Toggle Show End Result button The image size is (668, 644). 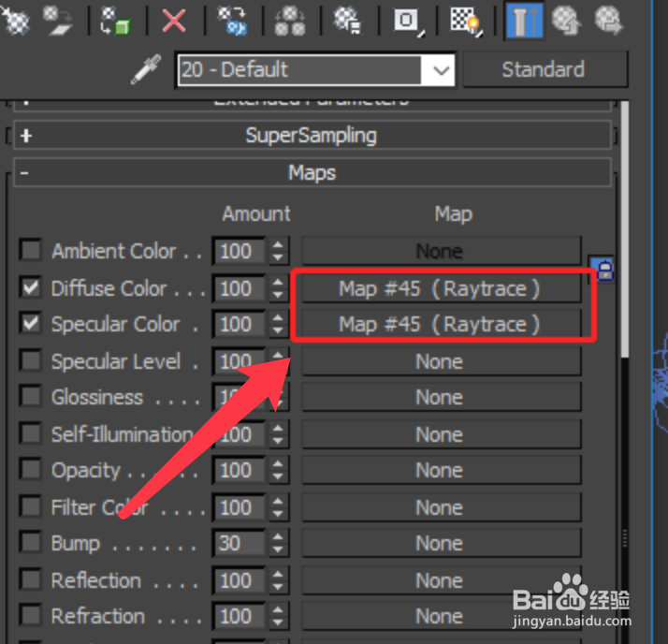click(524, 21)
